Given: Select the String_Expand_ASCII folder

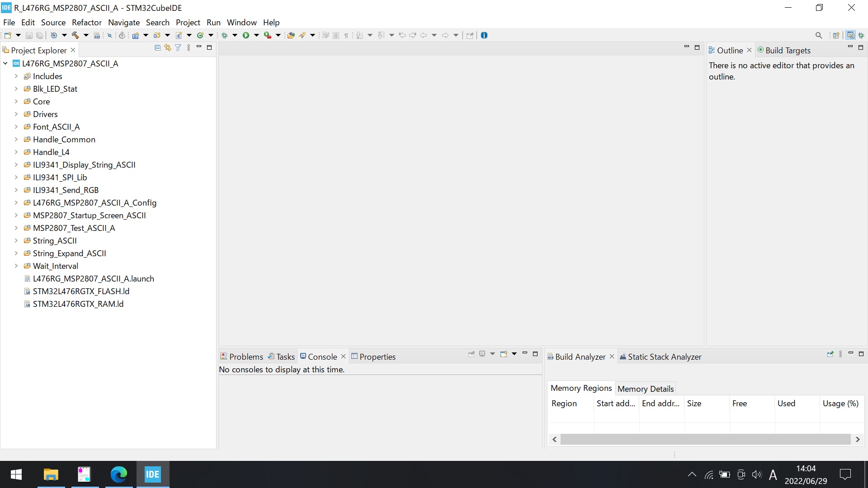Looking at the screenshot, I should (65, 253).
